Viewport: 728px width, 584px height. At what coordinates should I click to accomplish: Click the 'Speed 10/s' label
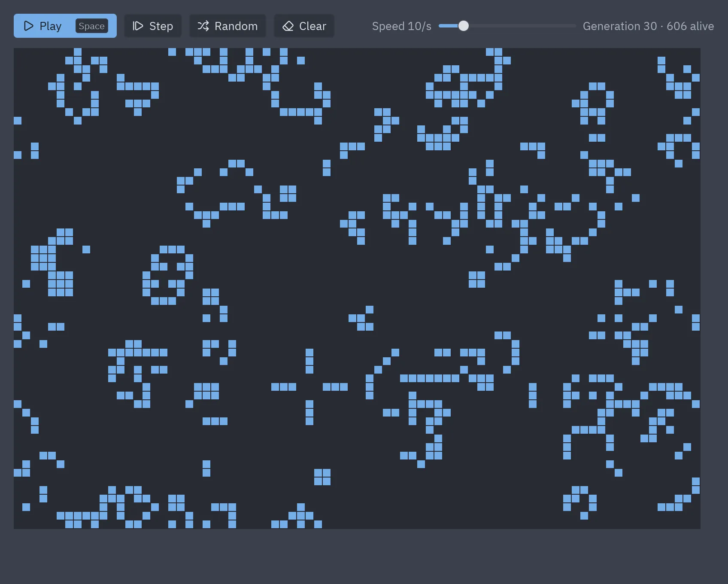click(x=401, y=26)
